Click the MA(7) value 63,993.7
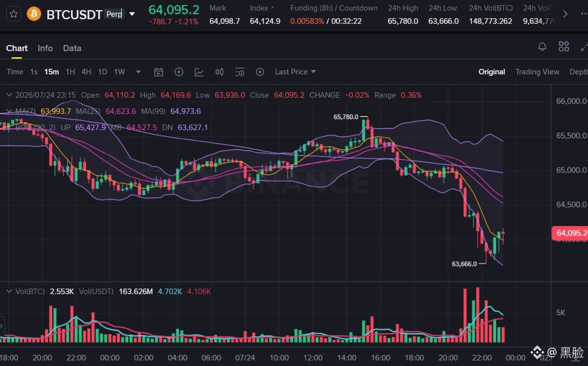The image size is (588, 366). [55, 111]
